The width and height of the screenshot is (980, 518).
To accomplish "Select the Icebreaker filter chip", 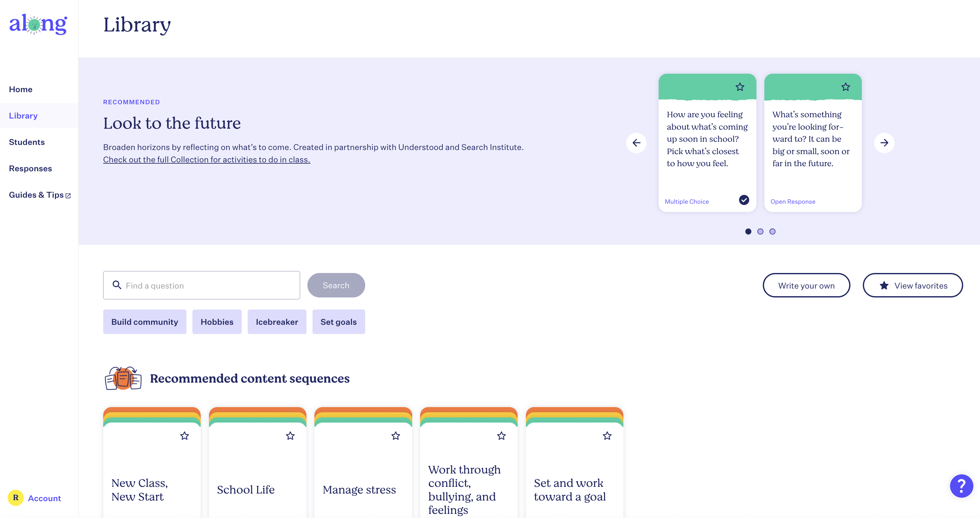I will click(277, 322).
